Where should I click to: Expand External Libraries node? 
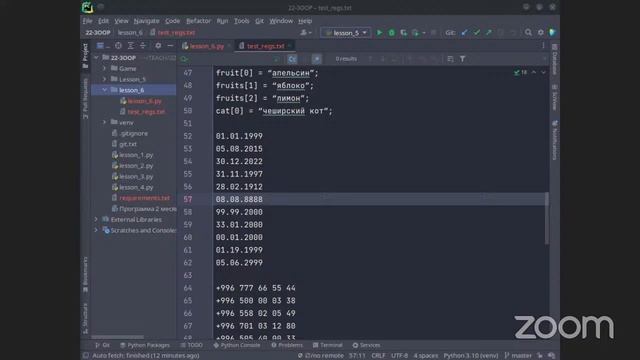point(96,220)
